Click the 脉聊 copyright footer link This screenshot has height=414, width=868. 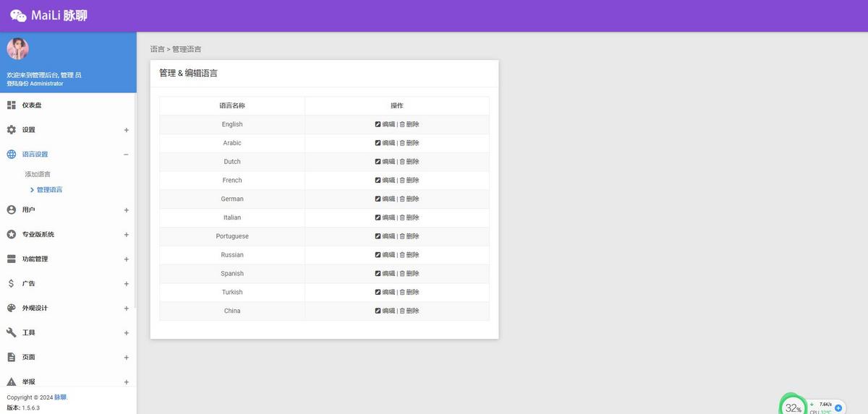pyautogui.click(x=60, y=397)
